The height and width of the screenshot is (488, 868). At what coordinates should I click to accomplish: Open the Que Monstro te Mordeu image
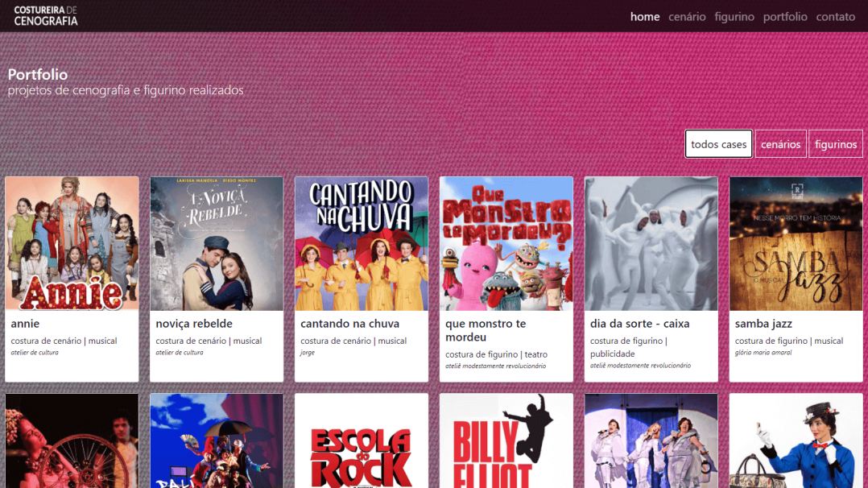tap(506, 243)
